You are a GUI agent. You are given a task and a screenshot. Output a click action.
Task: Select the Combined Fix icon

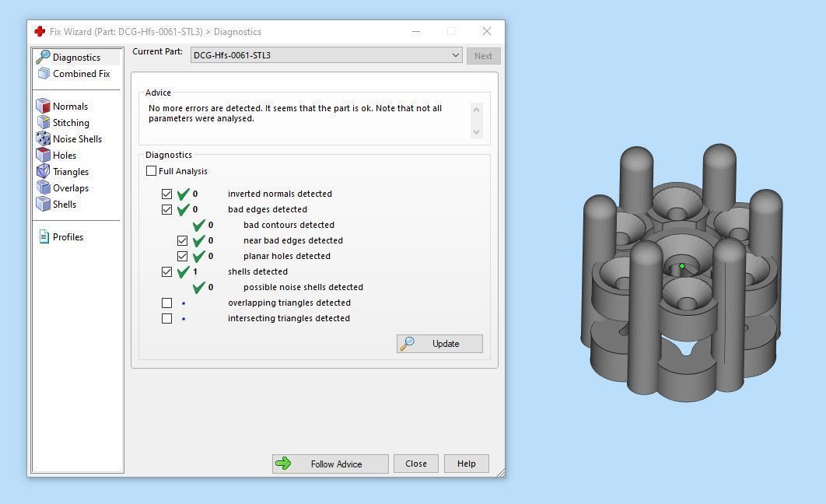click(44, 73)
